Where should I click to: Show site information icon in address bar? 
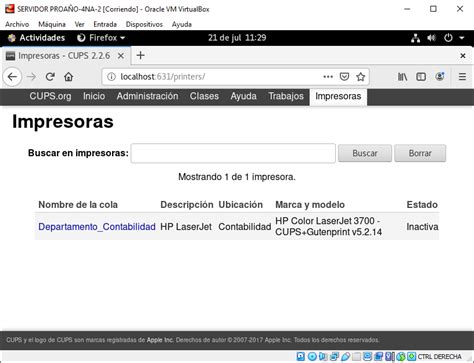[111, 77]
